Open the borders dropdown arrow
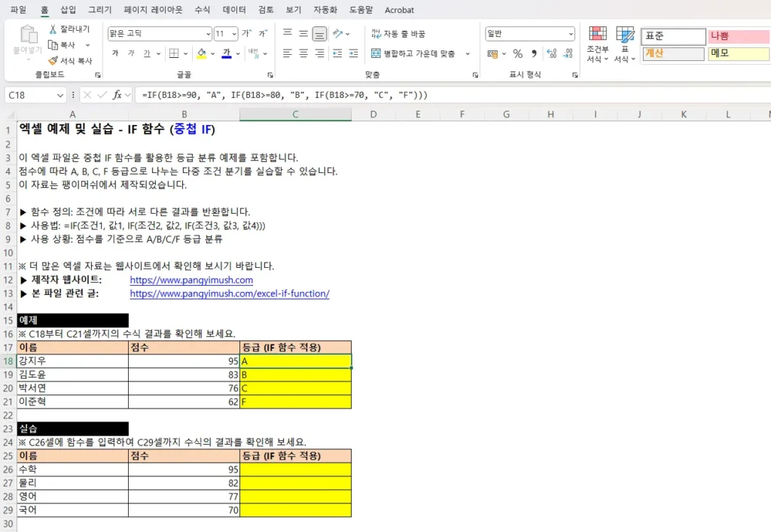This screenshot has width=771, height=532. click(x=186, y=53)
